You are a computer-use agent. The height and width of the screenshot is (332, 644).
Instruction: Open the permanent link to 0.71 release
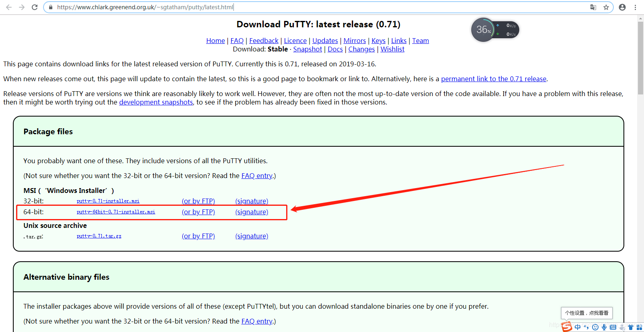pos(494,79)
